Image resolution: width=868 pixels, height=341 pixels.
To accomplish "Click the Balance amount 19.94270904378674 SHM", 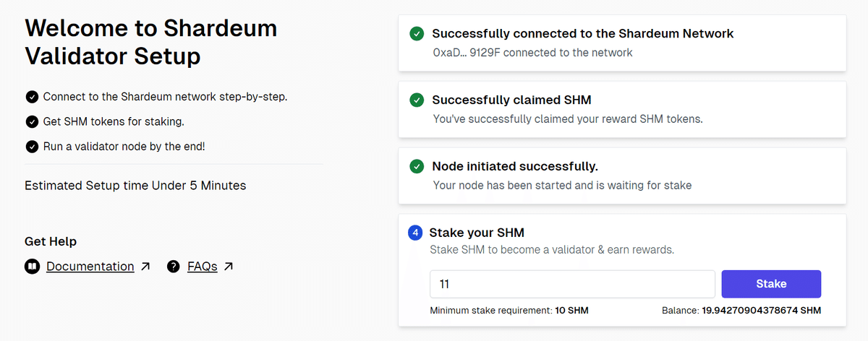I will (x=762, y=311).
